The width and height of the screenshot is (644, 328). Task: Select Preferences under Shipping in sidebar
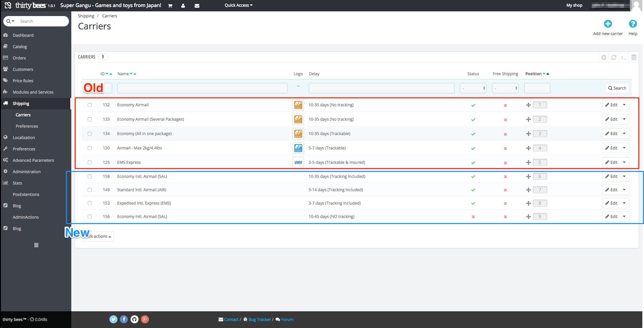27,126
